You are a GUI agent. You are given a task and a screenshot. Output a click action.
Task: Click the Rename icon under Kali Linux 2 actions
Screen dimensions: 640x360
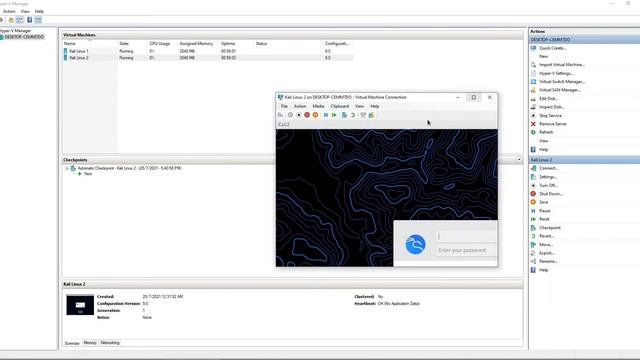pos(533,261)
